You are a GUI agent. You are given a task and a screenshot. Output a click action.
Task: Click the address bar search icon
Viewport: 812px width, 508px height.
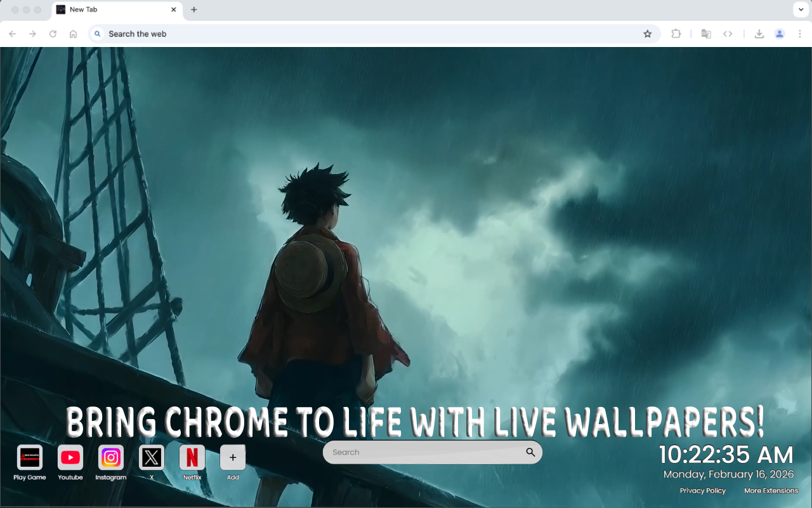click(97, 34)
